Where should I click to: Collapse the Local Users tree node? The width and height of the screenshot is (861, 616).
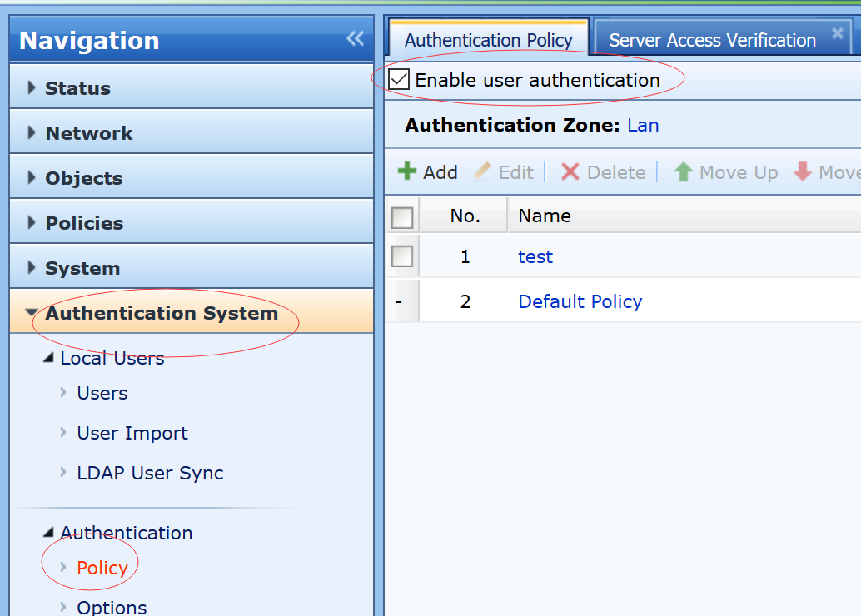click(49, 359)
